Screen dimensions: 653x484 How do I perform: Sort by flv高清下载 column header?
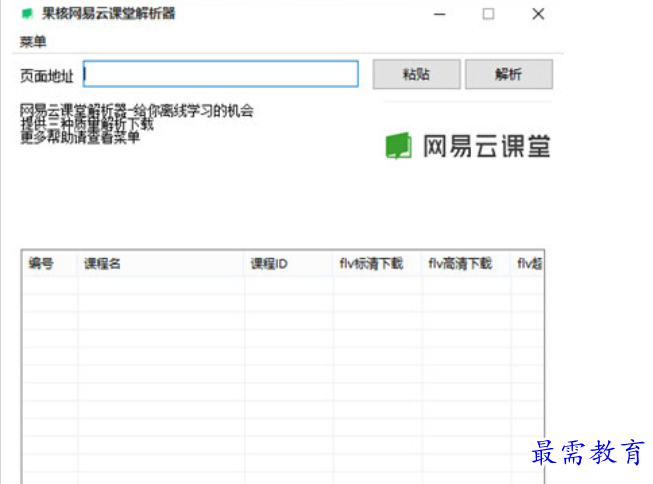[466, 263]
